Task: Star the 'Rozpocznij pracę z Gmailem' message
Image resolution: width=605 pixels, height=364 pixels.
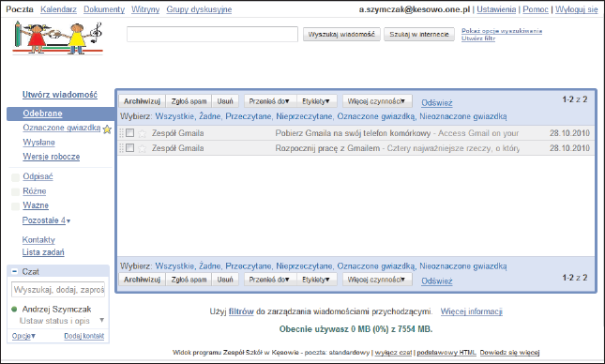Action: pos(142,148)
